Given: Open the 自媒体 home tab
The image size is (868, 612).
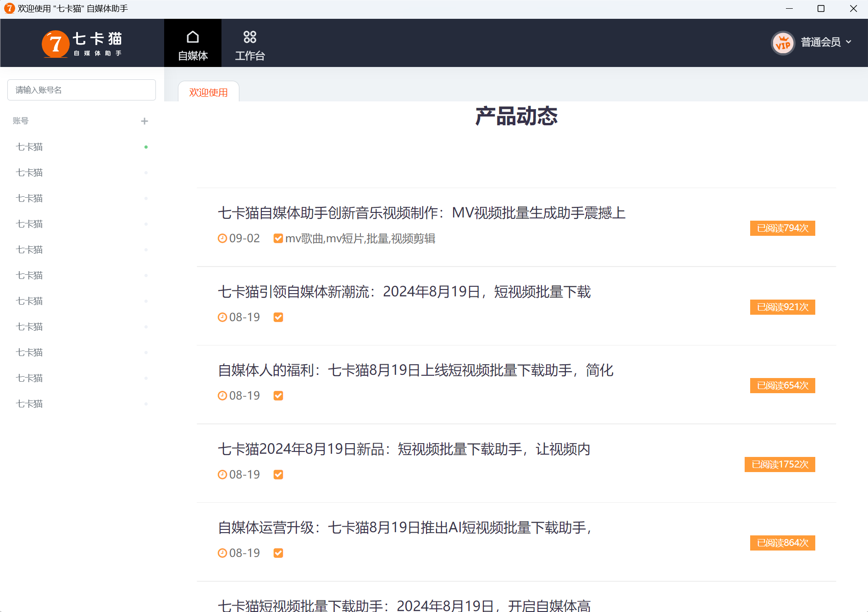Looking at the screenshot, I should [x=193, y=43].
